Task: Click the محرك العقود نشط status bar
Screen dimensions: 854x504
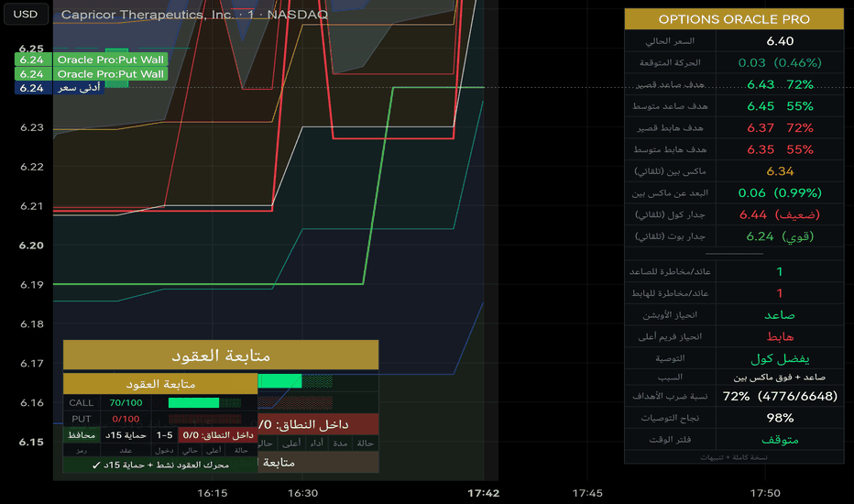Action: coord(160,465)
